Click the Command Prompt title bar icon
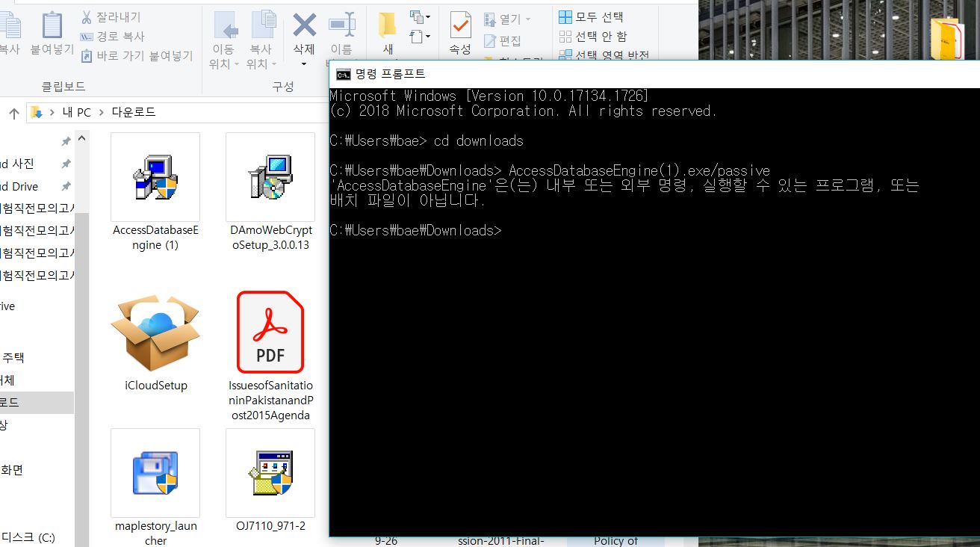Screen dimensions: 980x547 tap(343, 74)
